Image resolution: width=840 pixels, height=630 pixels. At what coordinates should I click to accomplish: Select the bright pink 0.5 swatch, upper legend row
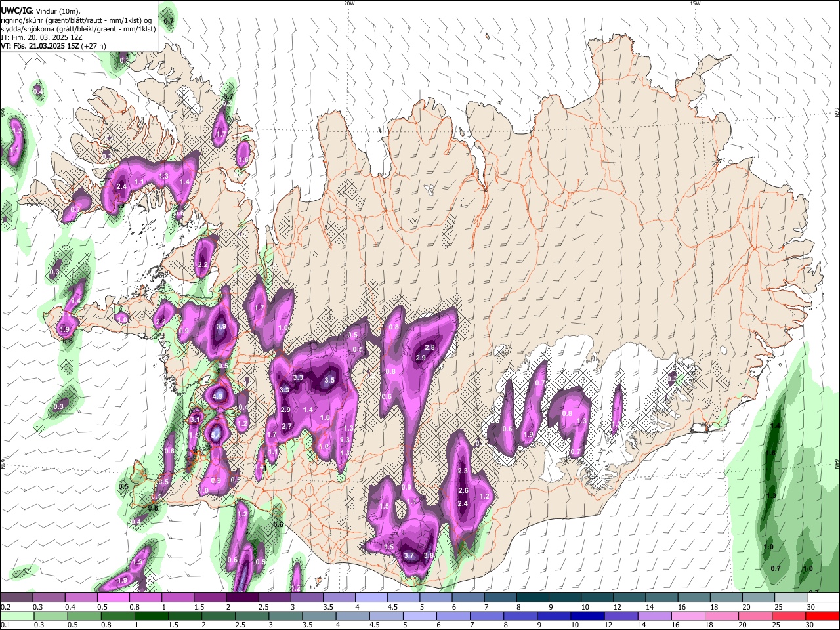pos(113,598)
